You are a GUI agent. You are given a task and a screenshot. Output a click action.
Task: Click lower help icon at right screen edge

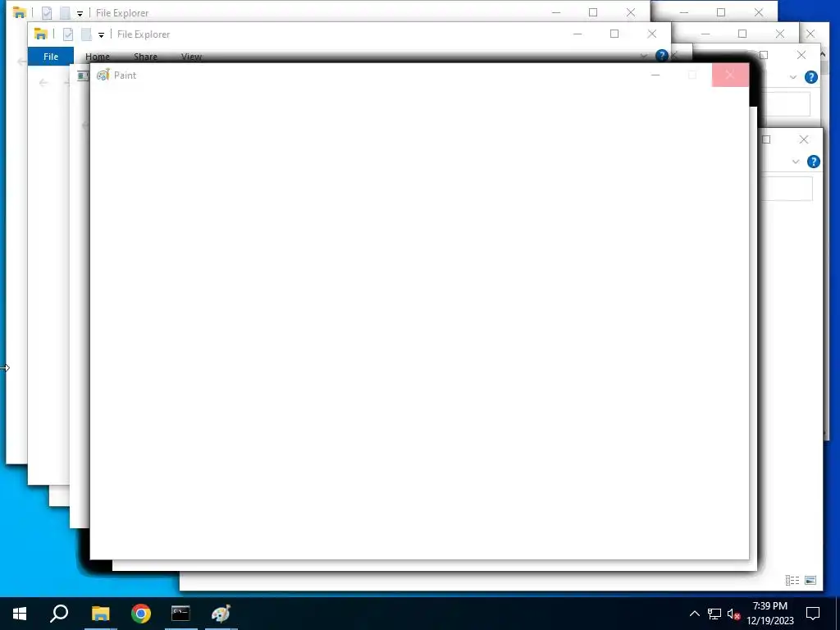pyautogui.click(x=813, y=162)
